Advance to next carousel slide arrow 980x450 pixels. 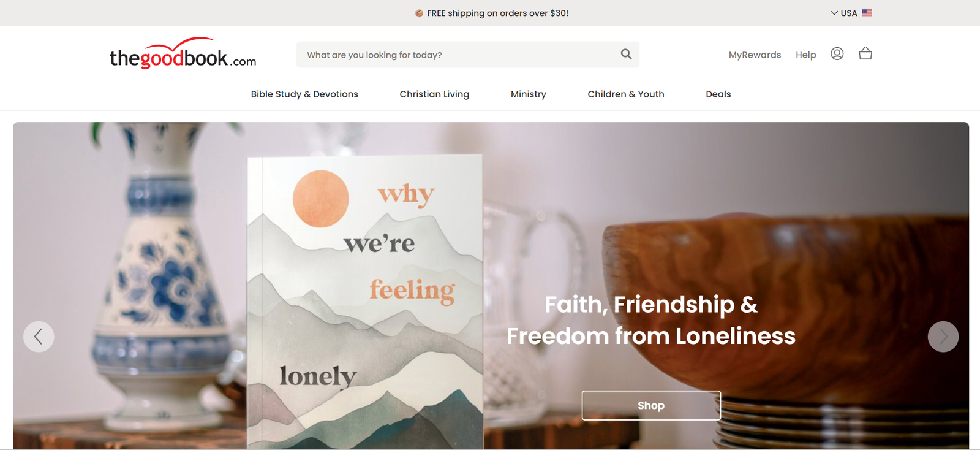point(943,337)
